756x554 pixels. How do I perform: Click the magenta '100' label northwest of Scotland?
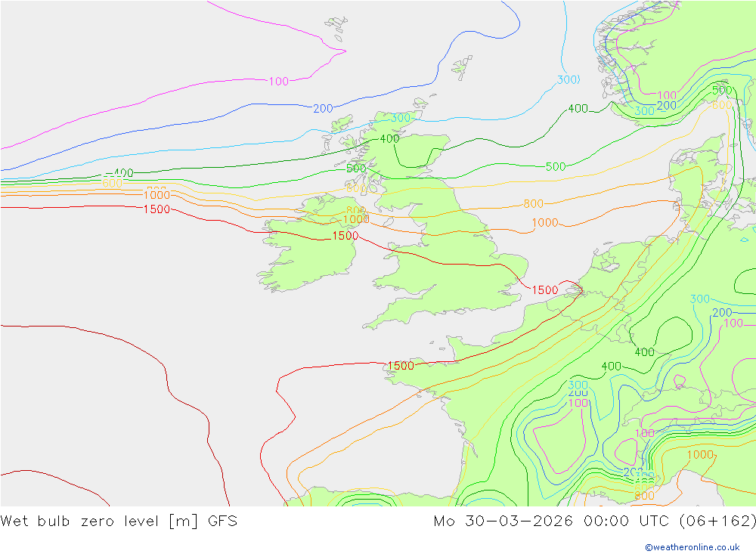[279, 82]
